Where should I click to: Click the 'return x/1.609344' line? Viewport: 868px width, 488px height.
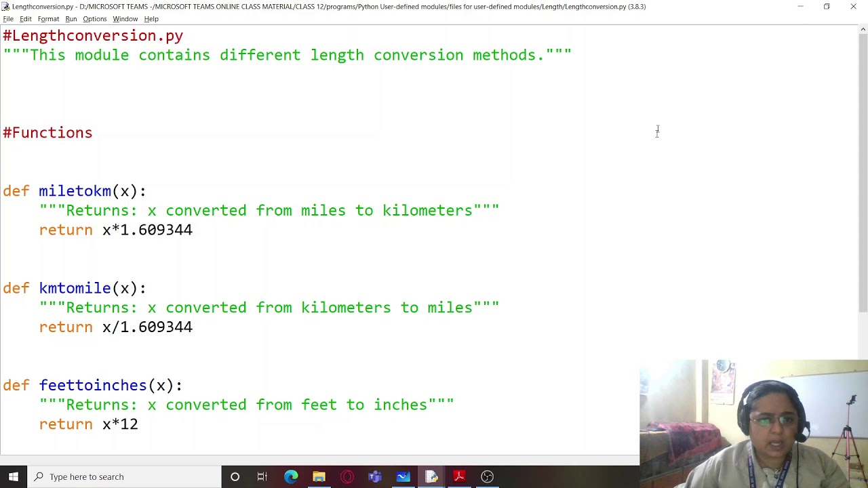pos(116,327)
